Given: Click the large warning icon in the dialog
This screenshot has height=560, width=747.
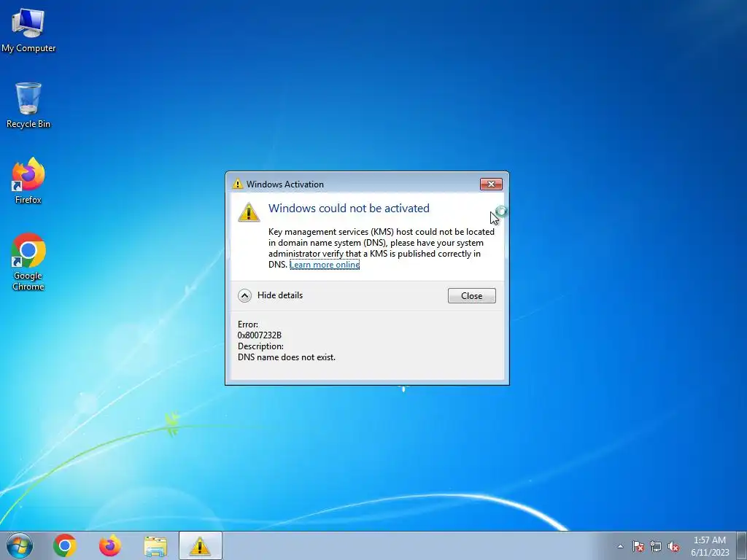Looking at the screenshot, I should [249, 212].
